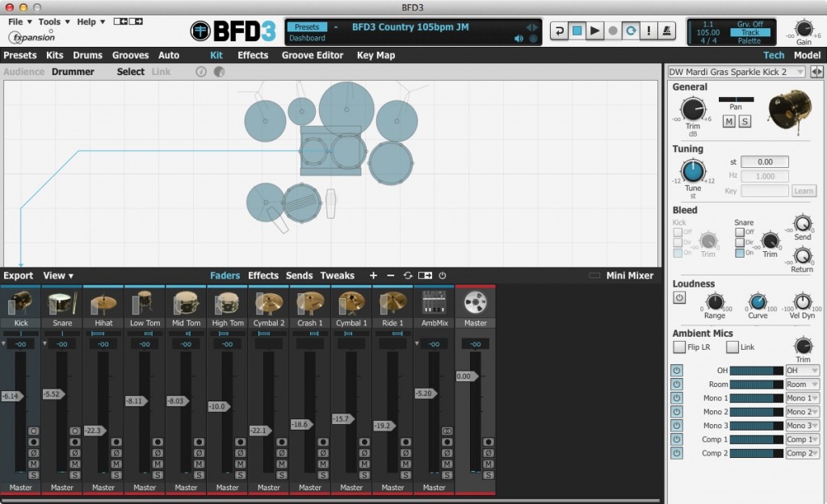Open the Mono 2 output routing dropdown
Screen dimensions: 827x504
pos(802,412)
